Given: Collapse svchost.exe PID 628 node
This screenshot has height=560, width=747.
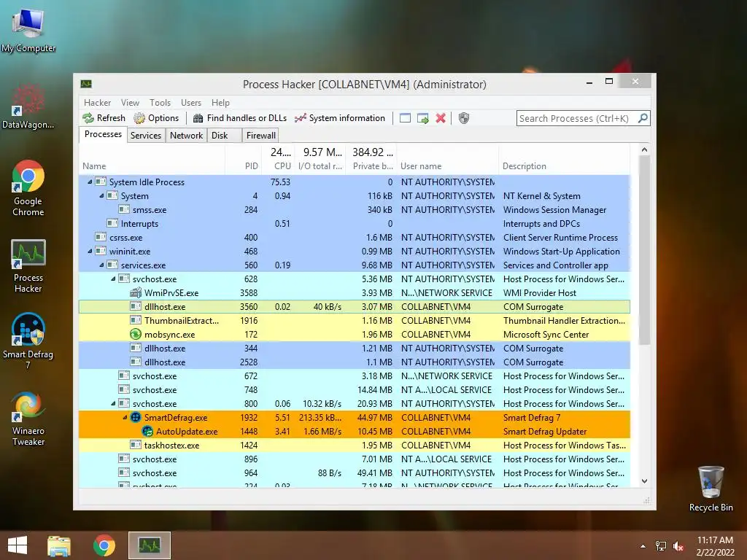Looking at the screenshot, I should coord(113,279).
